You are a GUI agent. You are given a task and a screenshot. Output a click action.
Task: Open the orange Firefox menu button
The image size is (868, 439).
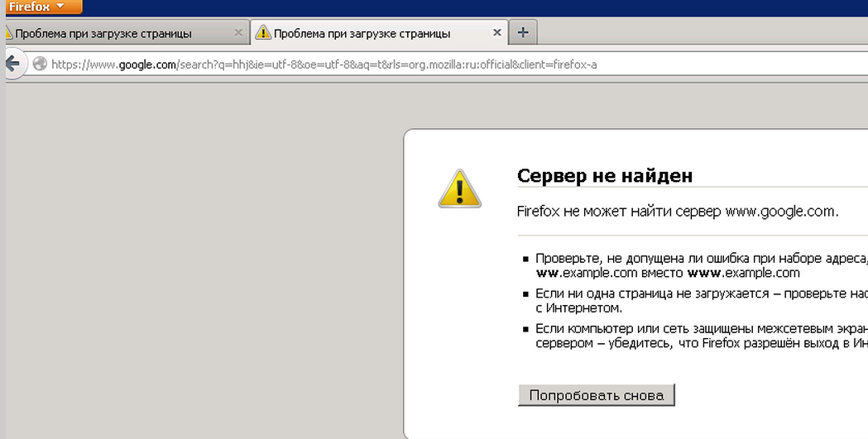43,7
